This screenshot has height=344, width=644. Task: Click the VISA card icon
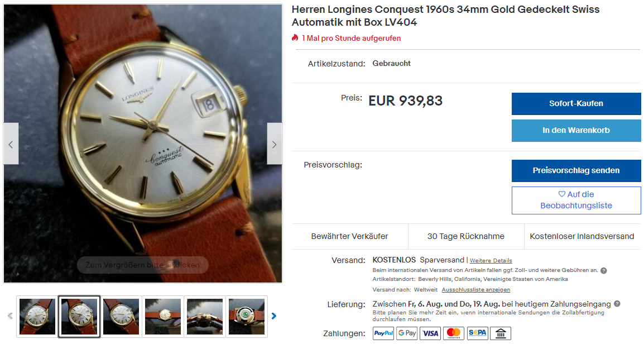[x=430, y=333]
